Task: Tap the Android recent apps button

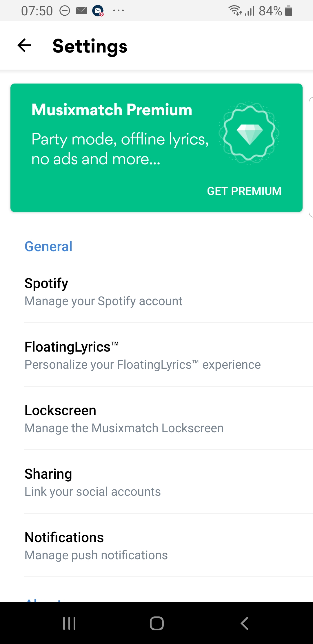Action: click(x=69, y=623)
